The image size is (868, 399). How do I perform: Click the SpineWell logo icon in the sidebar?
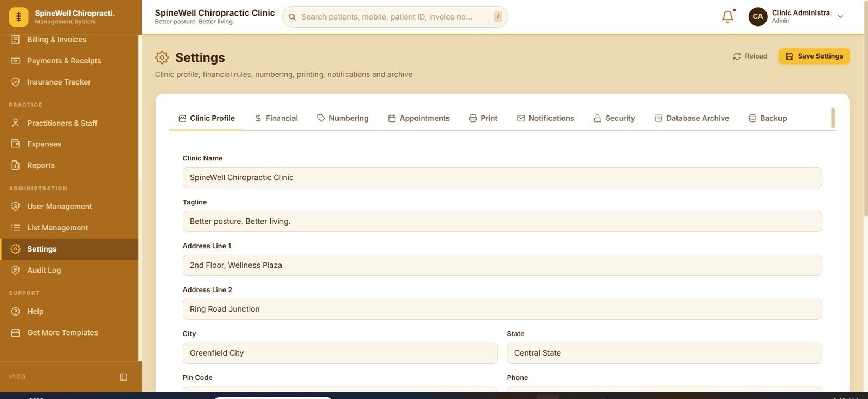(x=18, y=17)
